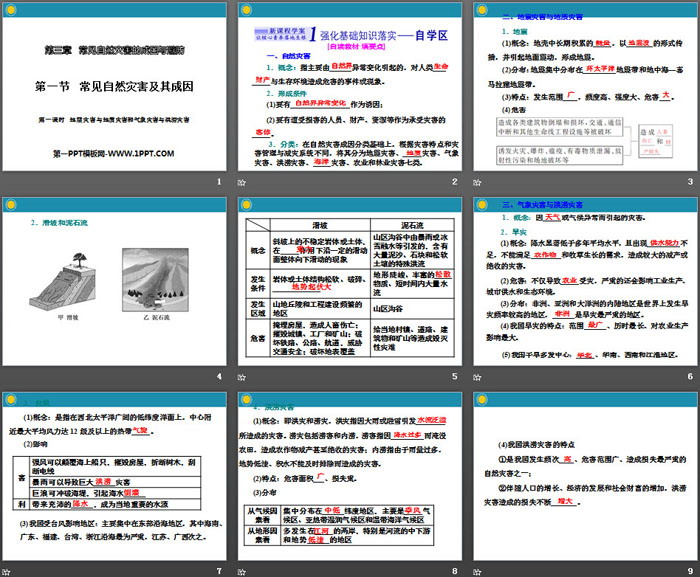The height and width of the screenshot is (577, 700).
Task: Click slide number 8 label
Action: [x=454, y=571]
